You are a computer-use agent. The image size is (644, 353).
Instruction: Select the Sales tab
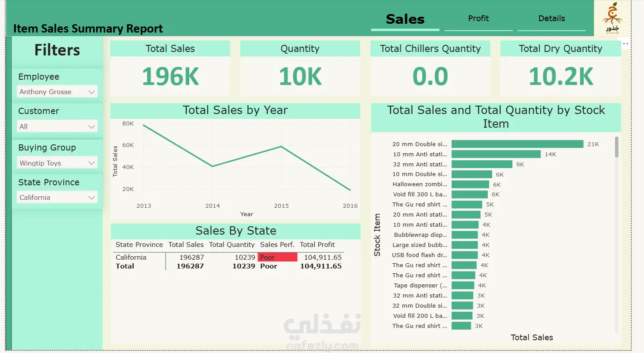(405, 19)
